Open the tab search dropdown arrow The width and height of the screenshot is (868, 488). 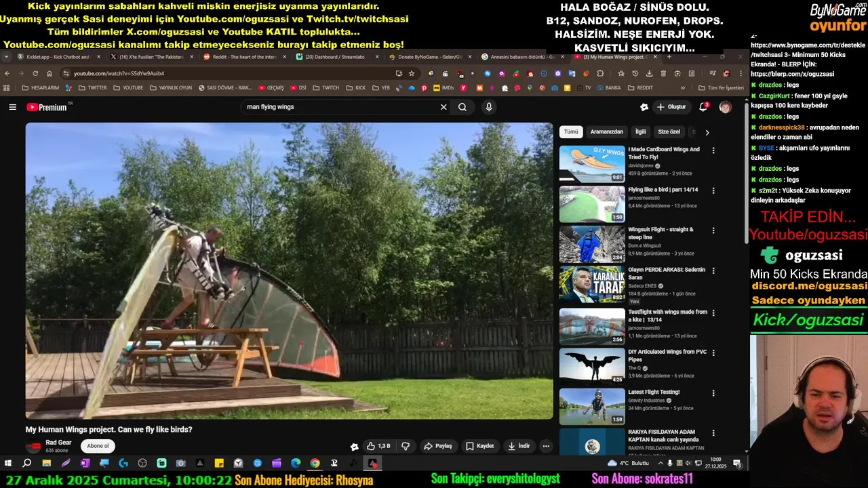click(x=7, y=57)
